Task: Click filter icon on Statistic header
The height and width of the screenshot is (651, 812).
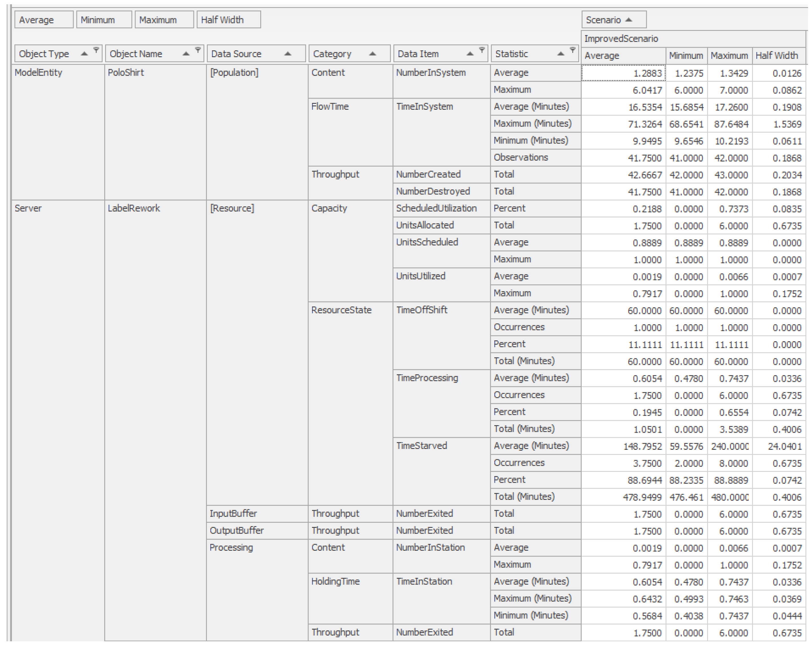Action: (x=573, y=50)
